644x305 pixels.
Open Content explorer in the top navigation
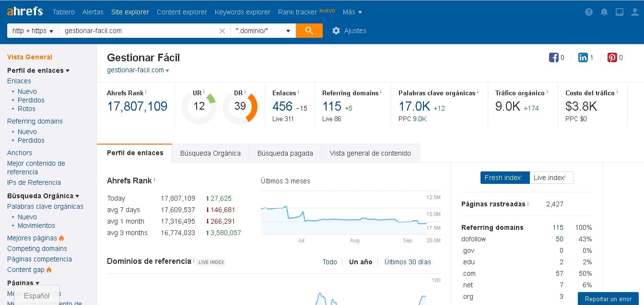(x=182, y=12)
